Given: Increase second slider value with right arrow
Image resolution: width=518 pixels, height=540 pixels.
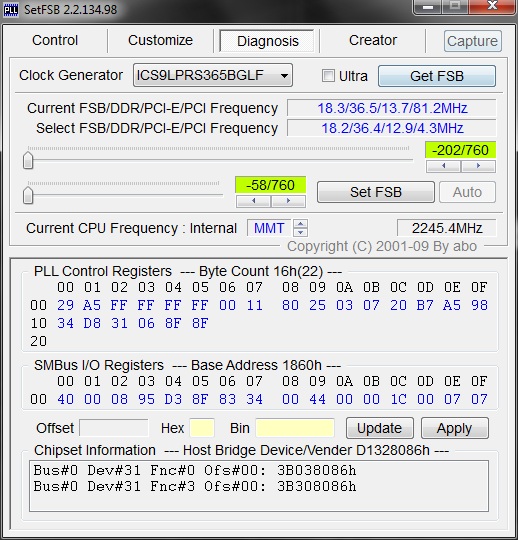Looking at the screenshot, I should pyautogui.click(x=288, y=201).
